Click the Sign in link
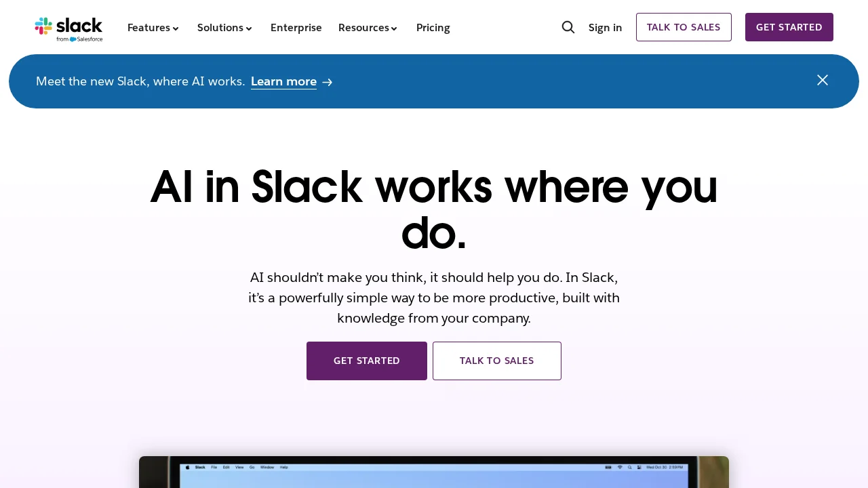This screenshot has height=488, width=868. [x=605, y=28]
